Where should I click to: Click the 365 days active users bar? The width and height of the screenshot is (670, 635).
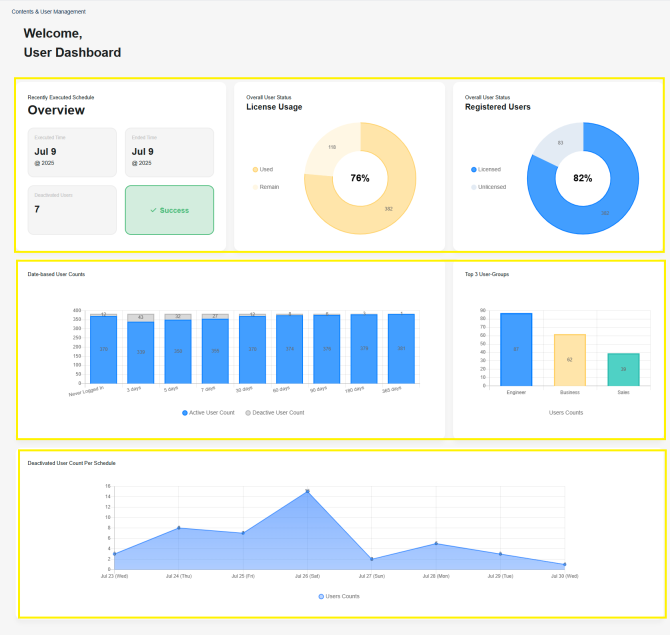pos(401,349)
